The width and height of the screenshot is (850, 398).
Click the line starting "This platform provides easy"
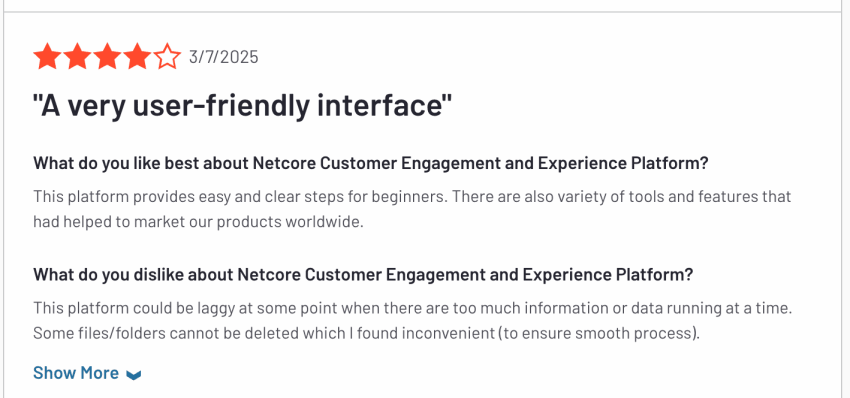[412, 196]
